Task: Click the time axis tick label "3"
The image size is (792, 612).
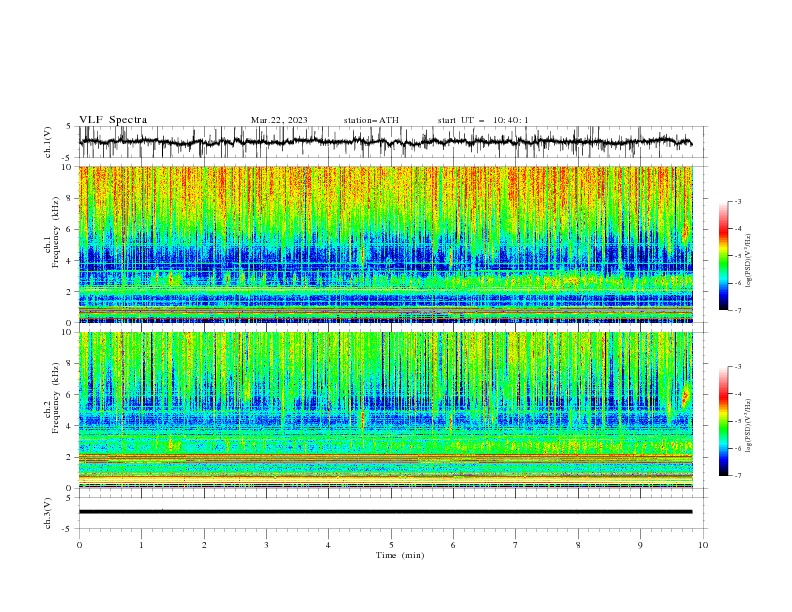Action: [x=266, y=545]
